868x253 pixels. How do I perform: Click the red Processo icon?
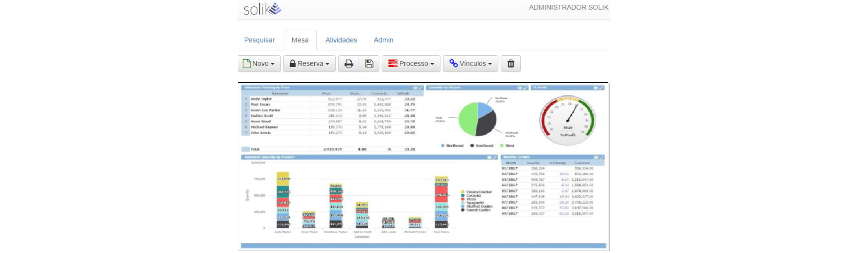pos(393,64)
